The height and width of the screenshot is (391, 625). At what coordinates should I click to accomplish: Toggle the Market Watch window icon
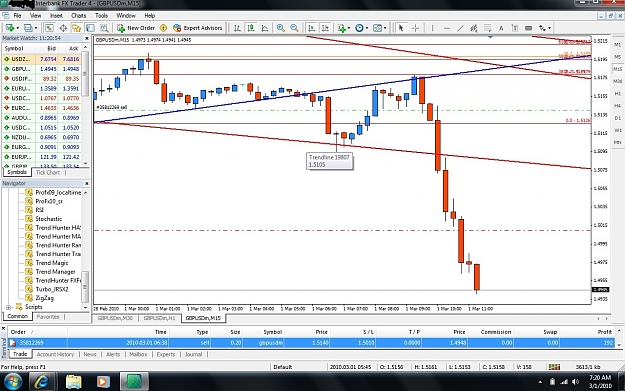click(x=49, y=28)
